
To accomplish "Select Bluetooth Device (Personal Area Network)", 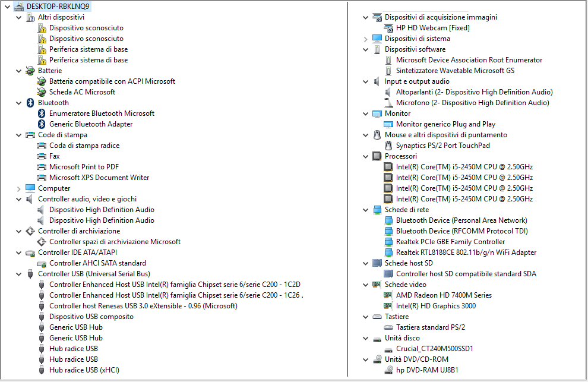I will pyautogui.click(x=461, y=220).
